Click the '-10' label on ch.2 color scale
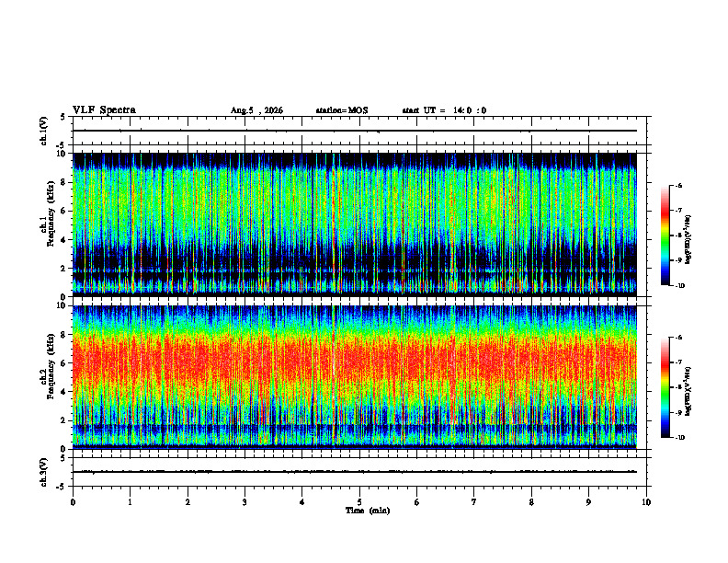Screen dimensions: 728x563 pyautogui.click(x=680, y=438)
